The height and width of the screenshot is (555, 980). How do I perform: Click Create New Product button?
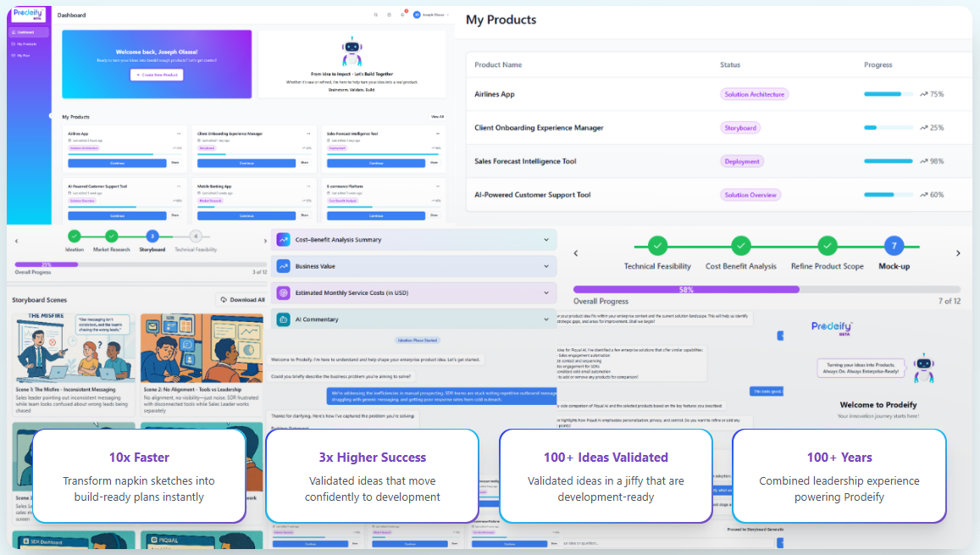[157, 75]
